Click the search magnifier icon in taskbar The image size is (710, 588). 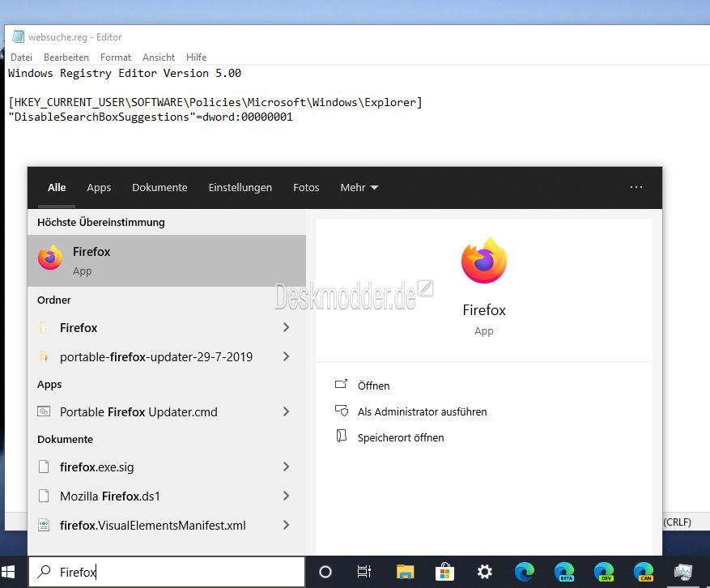pyautogui.click(x=44, y=572)
